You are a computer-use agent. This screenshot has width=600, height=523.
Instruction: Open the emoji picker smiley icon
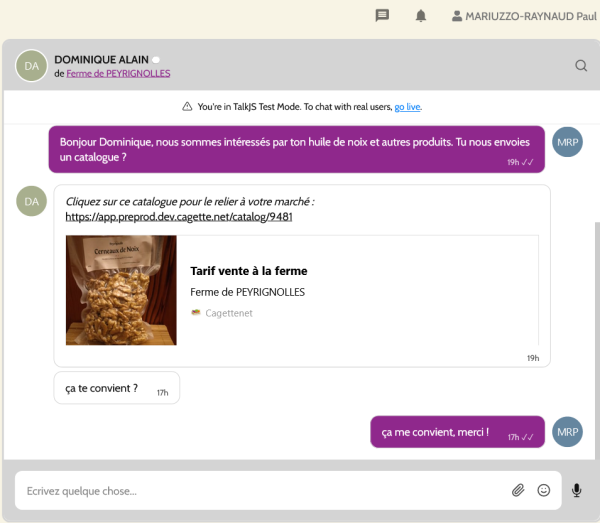click(x=544, y=490)
